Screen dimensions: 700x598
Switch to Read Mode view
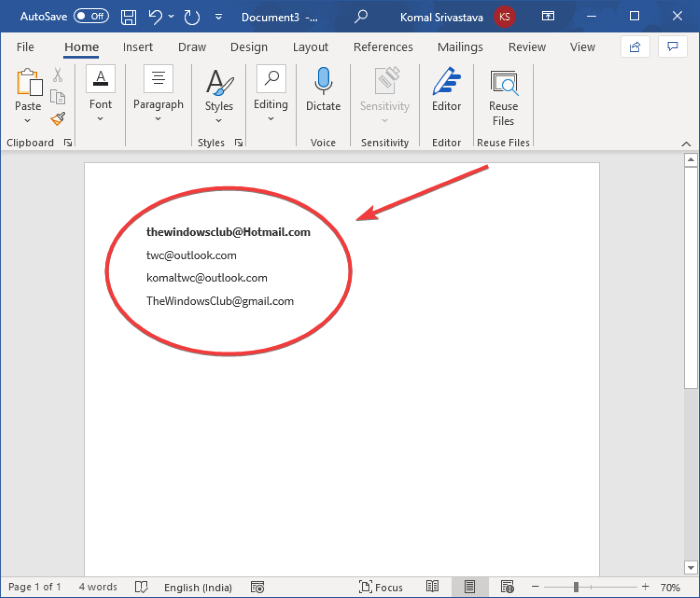432,586
